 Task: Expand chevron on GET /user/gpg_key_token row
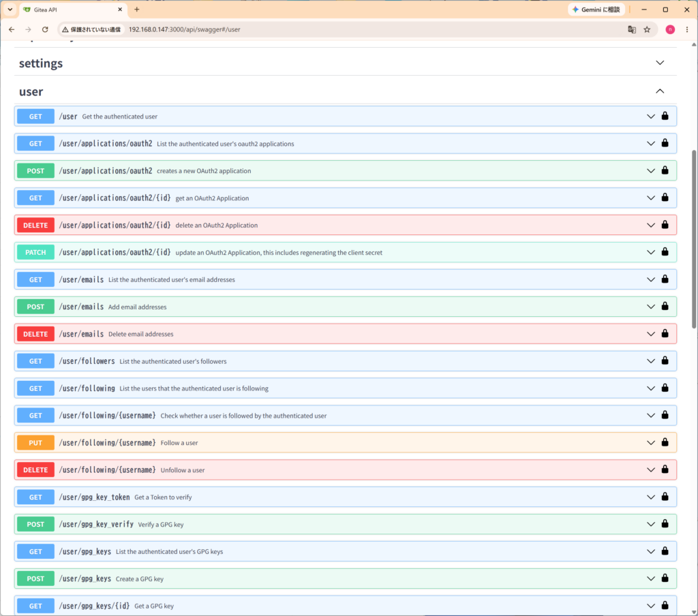click(651, 497)
